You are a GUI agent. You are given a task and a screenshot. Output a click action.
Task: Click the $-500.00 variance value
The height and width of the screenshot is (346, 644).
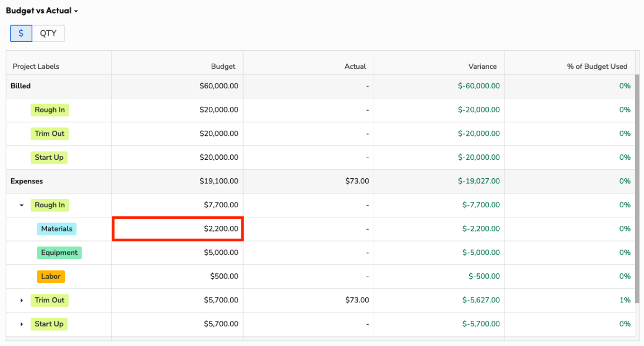point(484,277)
